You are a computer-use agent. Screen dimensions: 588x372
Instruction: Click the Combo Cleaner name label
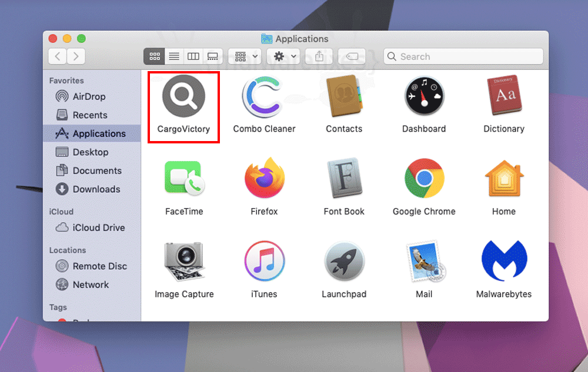coord(265,129)
